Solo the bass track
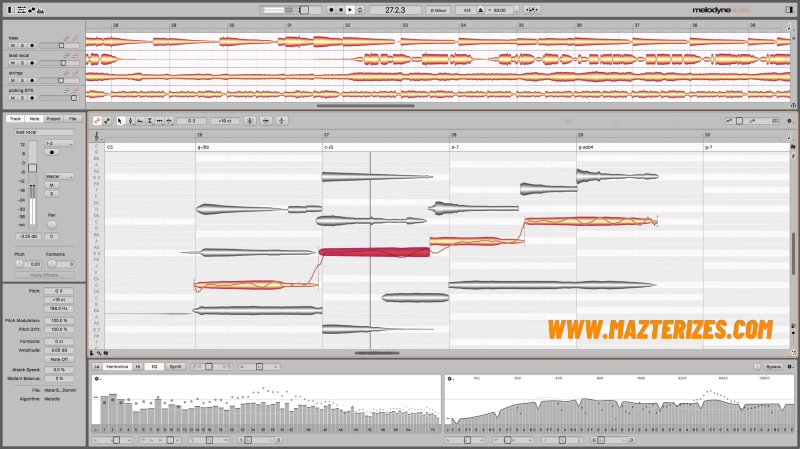Screen dimensions: 800x449 click(22, 45)
